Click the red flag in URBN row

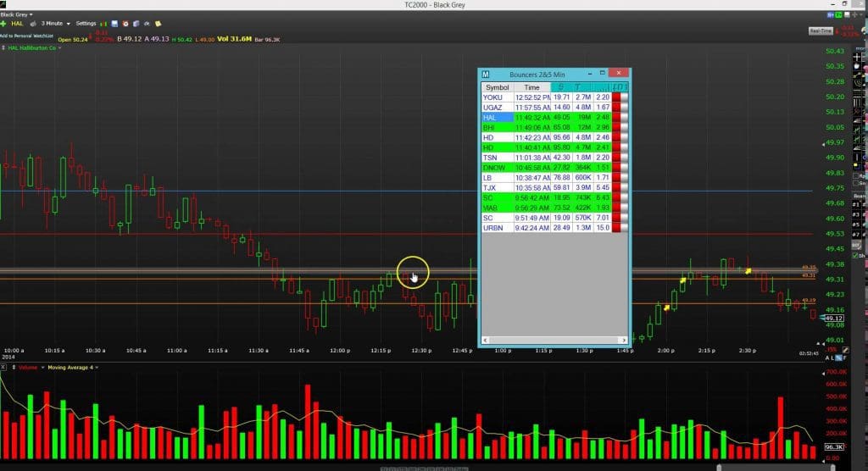coord(616,228)
